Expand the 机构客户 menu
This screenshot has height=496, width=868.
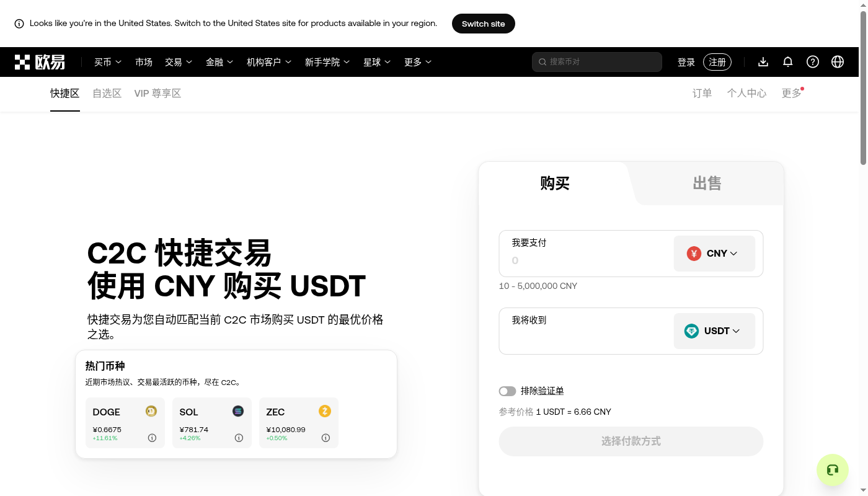click(x=269, y=62)
